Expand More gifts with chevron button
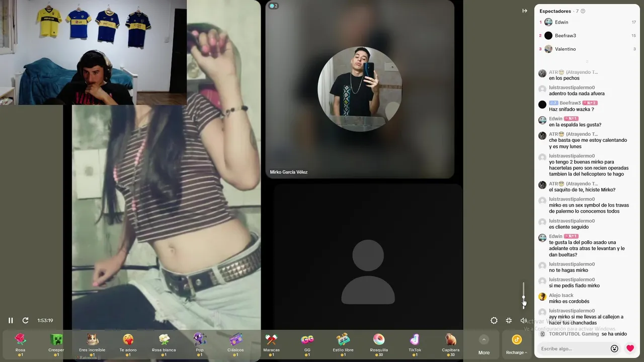644x362 pixels. [x=484, y=339]
